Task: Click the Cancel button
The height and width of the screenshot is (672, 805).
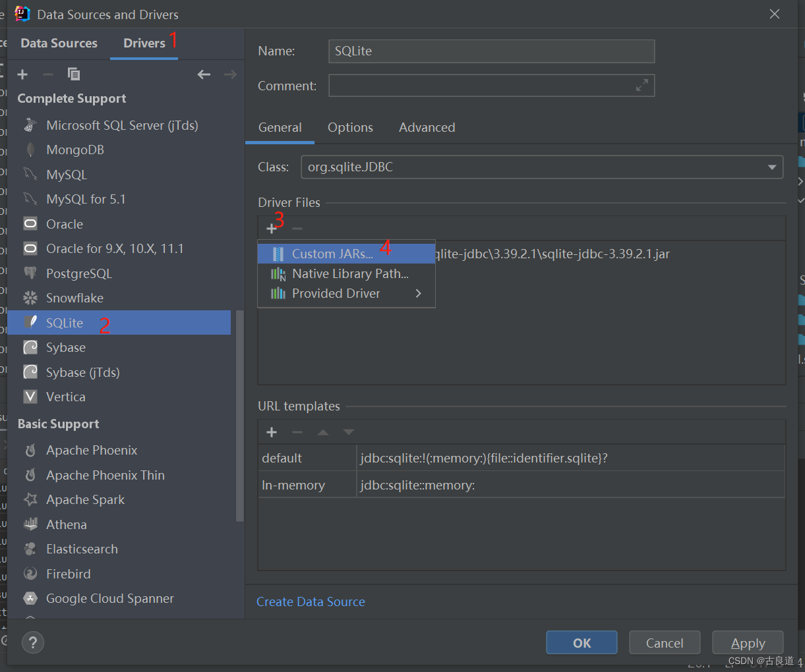Action: pos(665,643)
